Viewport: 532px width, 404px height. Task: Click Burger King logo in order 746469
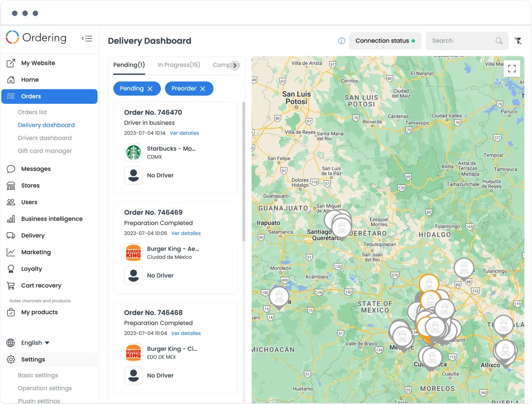[133, 253]
